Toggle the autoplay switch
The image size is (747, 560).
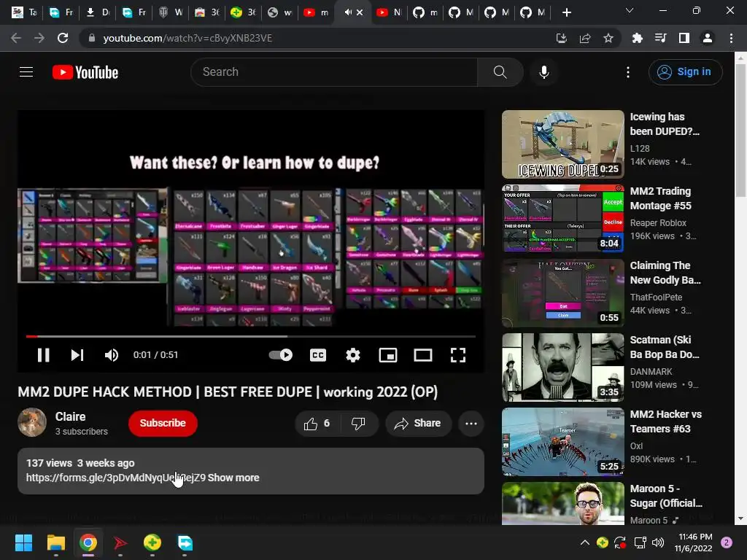281,355
